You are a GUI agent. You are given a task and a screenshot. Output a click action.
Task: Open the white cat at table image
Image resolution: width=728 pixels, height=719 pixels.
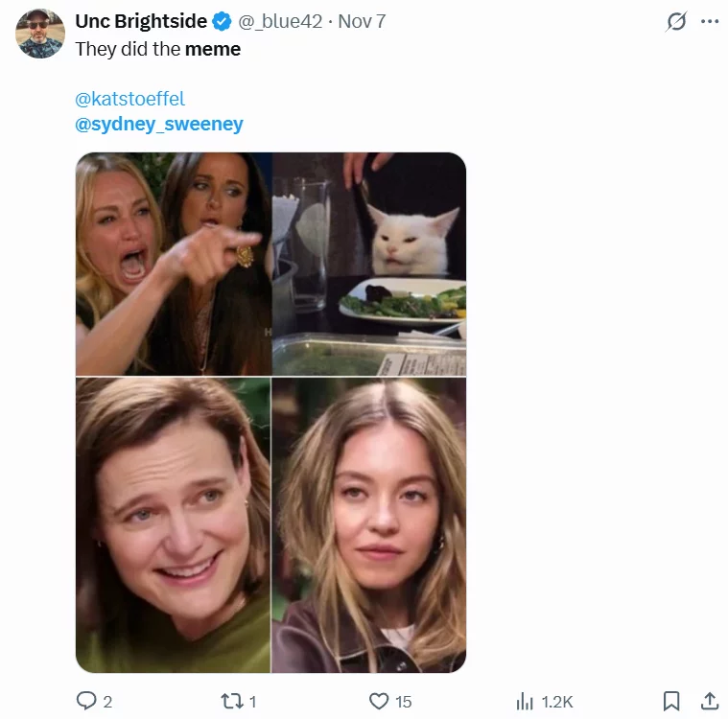coord(369,264)
